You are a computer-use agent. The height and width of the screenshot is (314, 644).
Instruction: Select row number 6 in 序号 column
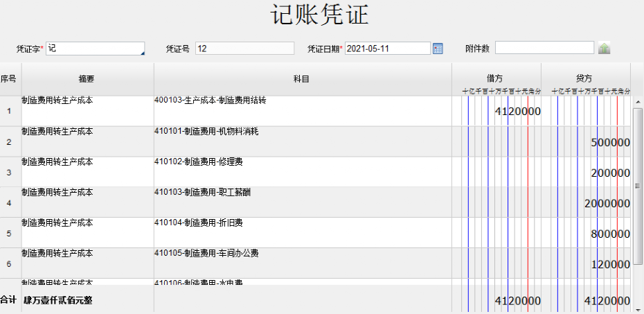[9, 264]
